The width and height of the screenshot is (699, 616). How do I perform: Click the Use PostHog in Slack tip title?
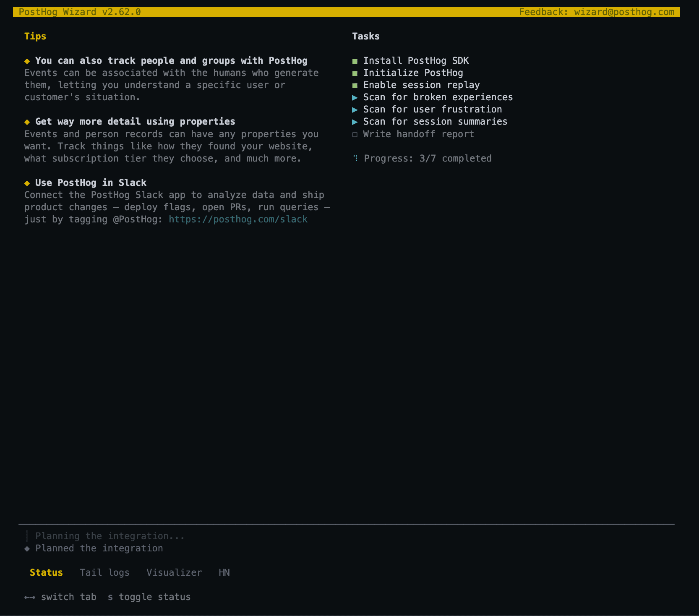pos(91,183)
